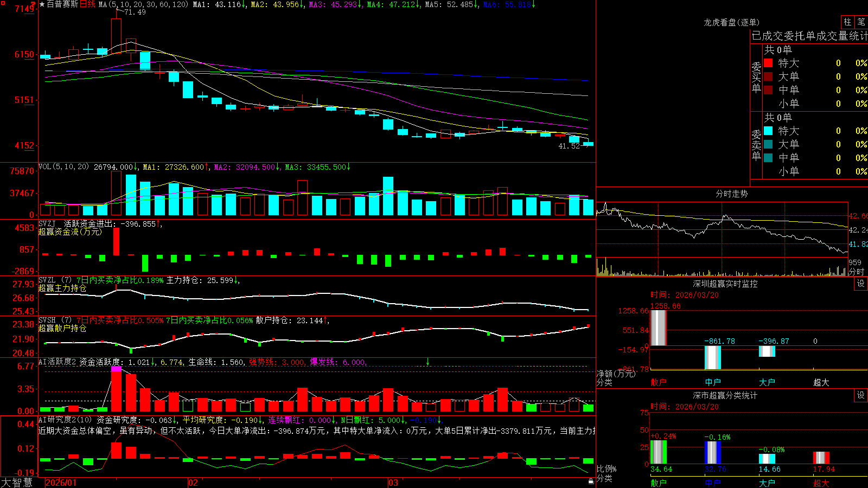Viewport: 868px width, 488px height.
Task: Click the 大智慧 logo in the bottom-left corner
Action: [x=17, y=483]
